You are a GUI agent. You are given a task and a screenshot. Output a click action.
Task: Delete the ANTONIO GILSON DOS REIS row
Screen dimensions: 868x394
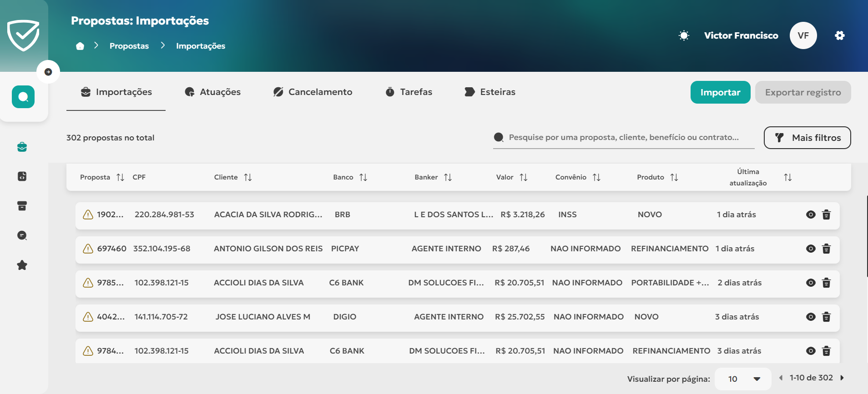coord(827,249)
